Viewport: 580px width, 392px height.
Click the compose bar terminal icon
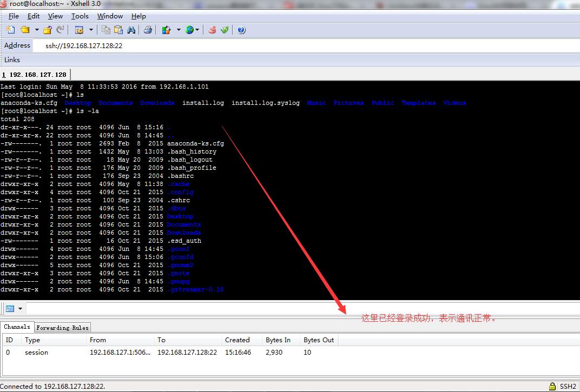(10, 308)
